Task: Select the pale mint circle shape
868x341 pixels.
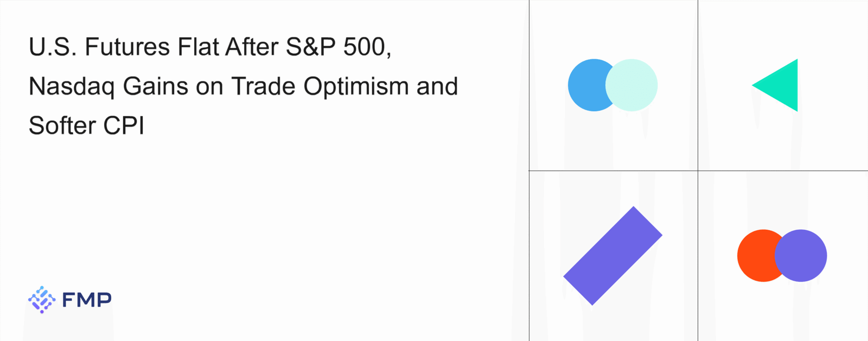Action: (x=636, y=85)
